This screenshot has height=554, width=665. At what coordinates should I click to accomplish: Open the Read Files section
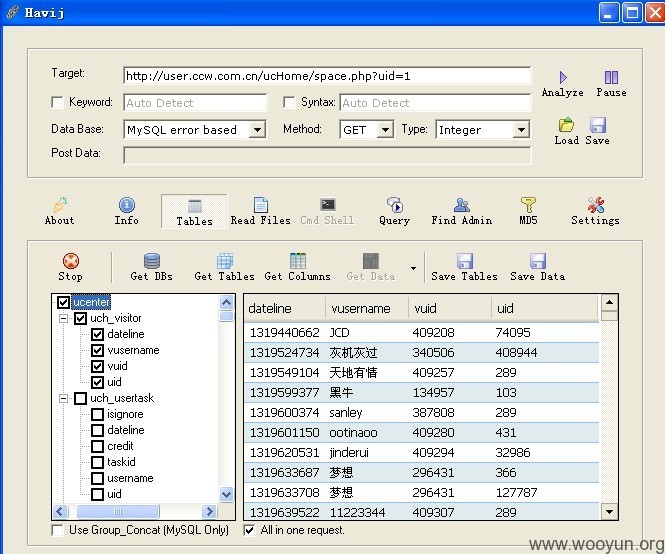click(260, 211)
